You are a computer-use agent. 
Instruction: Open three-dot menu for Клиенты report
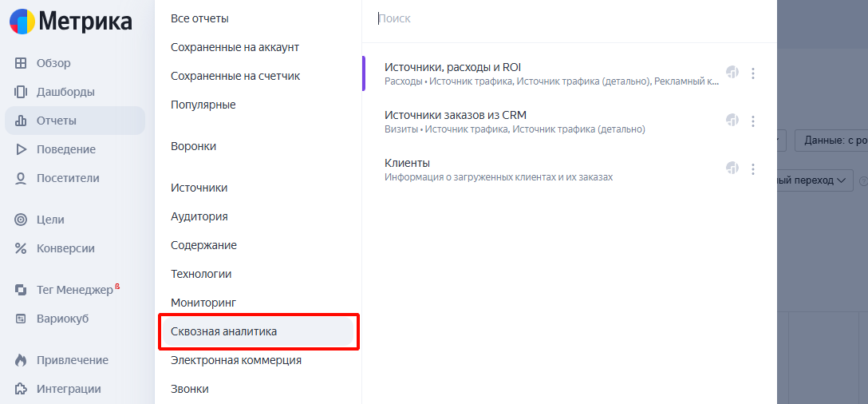(753, 169)
